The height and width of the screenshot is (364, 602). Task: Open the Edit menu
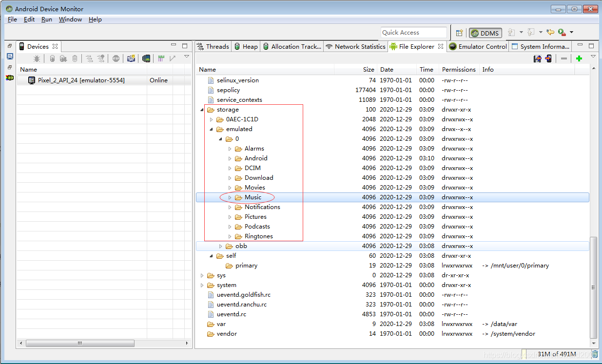click(x=29, y=19)
